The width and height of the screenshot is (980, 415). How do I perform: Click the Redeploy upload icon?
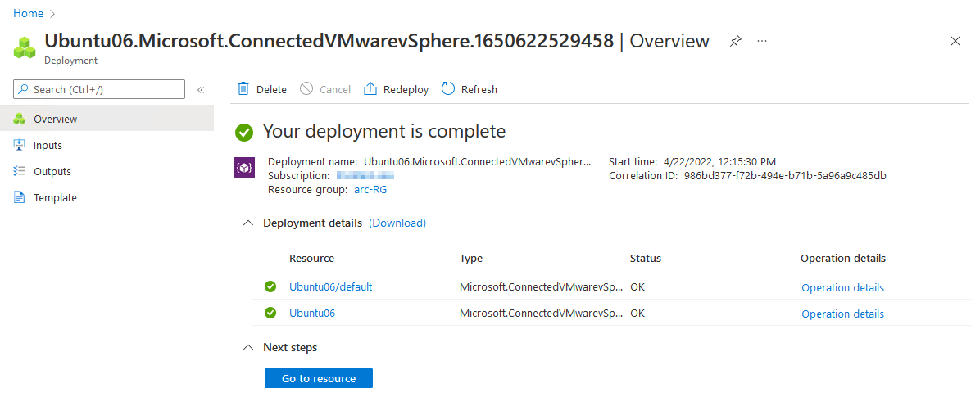[x=370, y=89]
